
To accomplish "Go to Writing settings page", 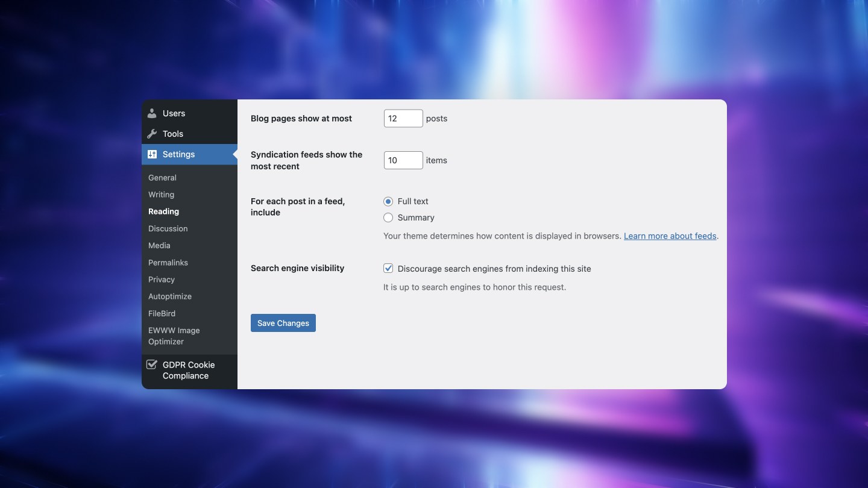I will [161, 195].
